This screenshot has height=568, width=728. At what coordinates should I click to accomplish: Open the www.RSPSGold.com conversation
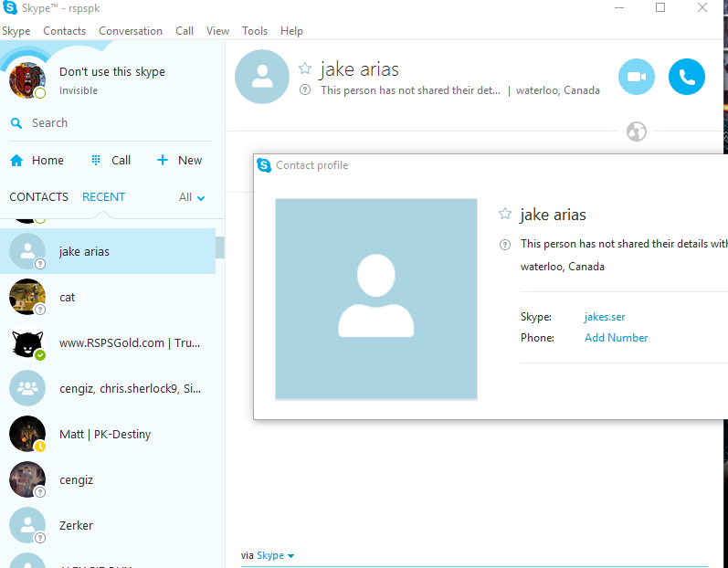click(108, 342)
